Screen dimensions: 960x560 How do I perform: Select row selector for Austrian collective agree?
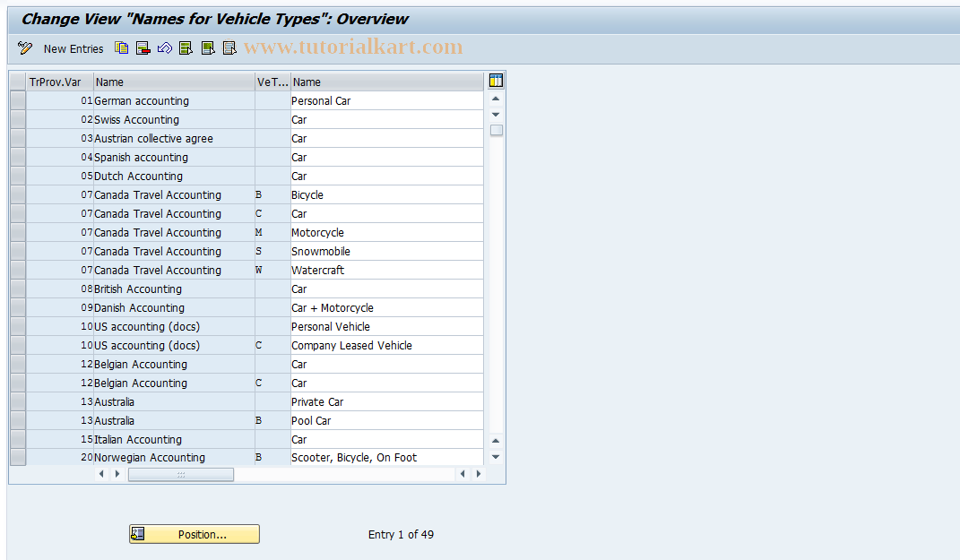[18, 139]
